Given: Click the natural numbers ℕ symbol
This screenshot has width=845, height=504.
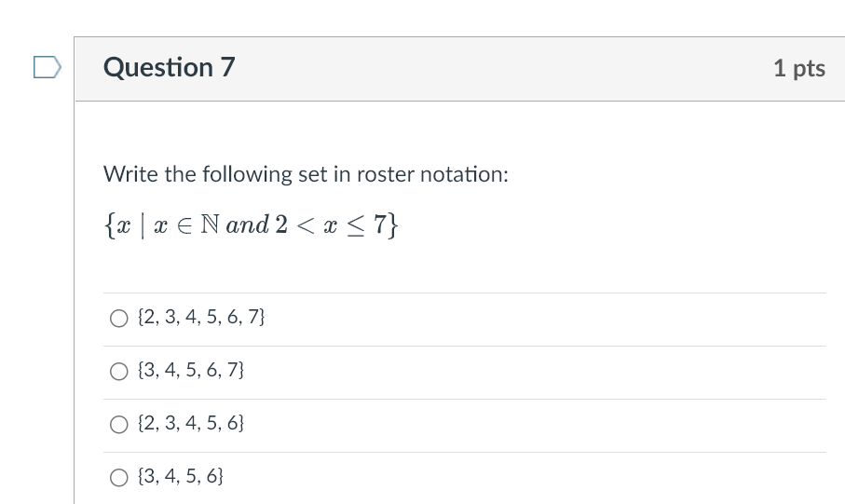Looking at the screenshot, I should [x=210, y=225].
